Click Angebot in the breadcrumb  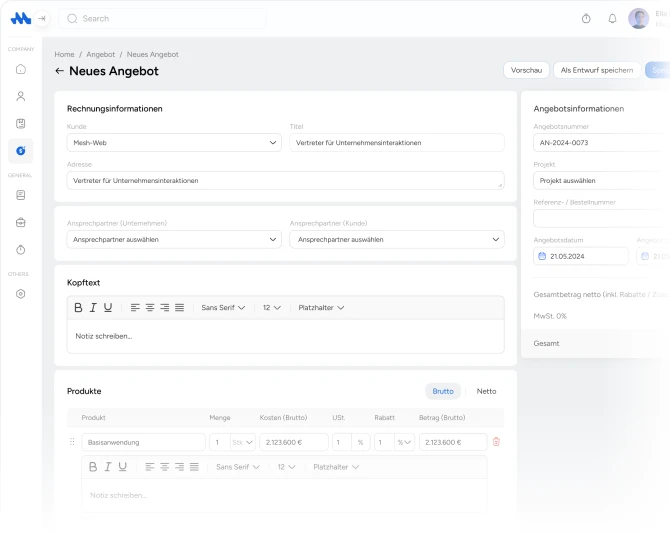(x=101, y=54)
